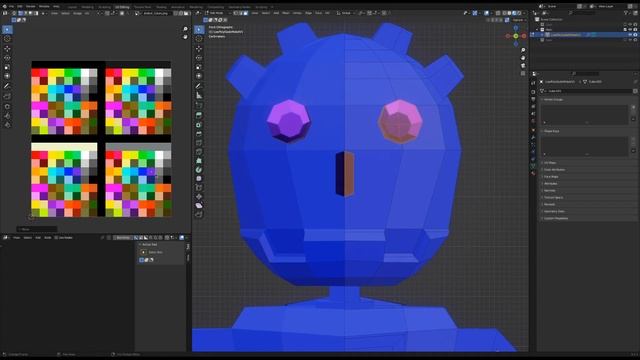Screen dimensions: 640x360
Task: Hide the selected robot object in outliner
Action: [x=630, y=35]
